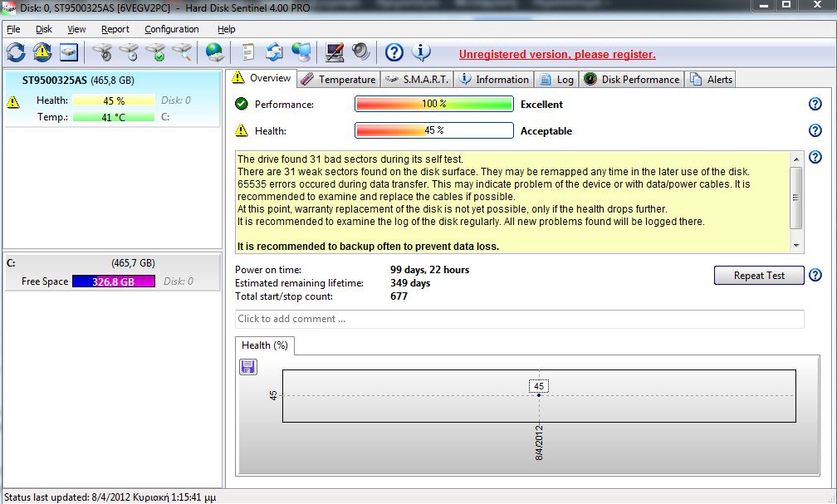This screenshot has height=504, width=837.
Task: Click warning triangle in the ST9500325AS disk panel
Action: coord(12,101)
